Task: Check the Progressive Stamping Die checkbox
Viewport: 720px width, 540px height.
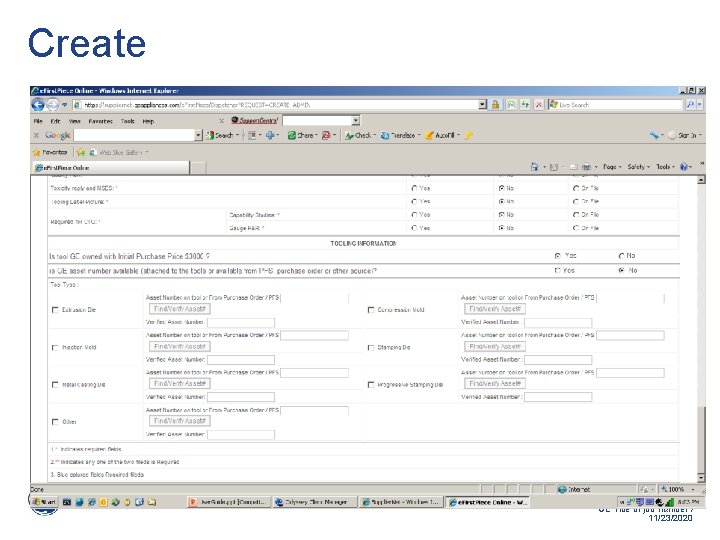Action: [x=371, y=385]
